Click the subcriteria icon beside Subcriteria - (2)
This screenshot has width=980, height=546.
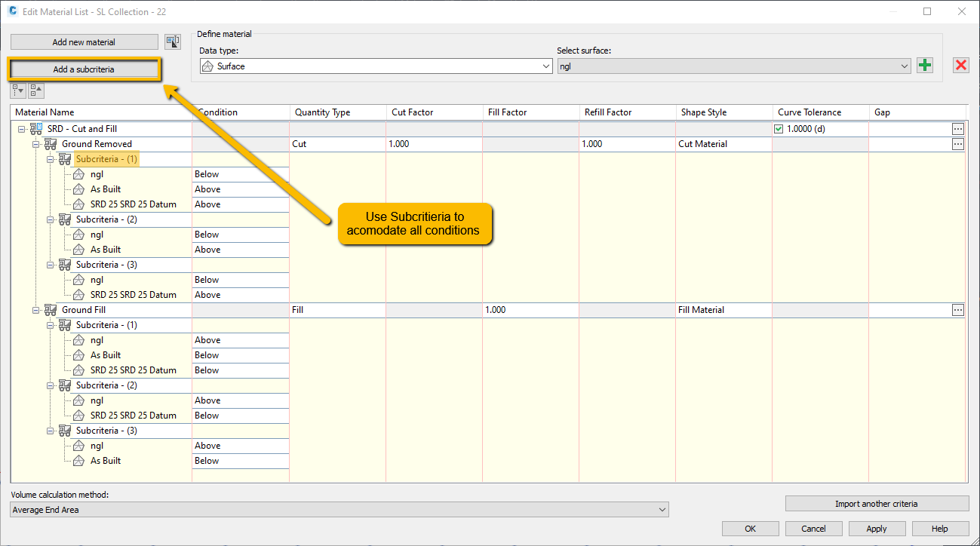[66, 219]
